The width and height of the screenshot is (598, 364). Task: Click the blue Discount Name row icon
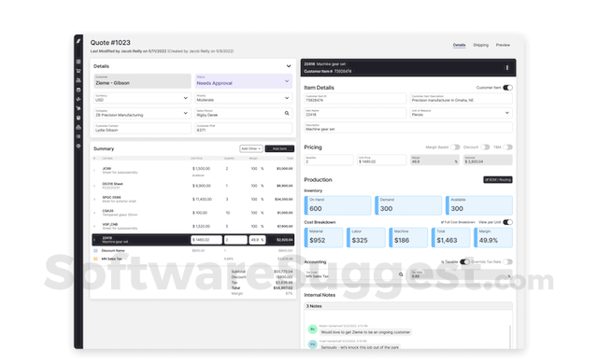[95, 250]
